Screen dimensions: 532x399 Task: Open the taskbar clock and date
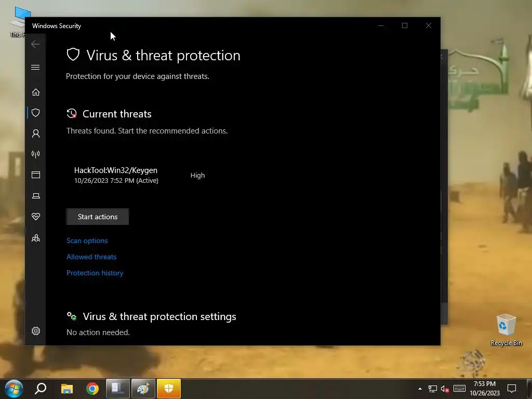click(x=485, y=389)
